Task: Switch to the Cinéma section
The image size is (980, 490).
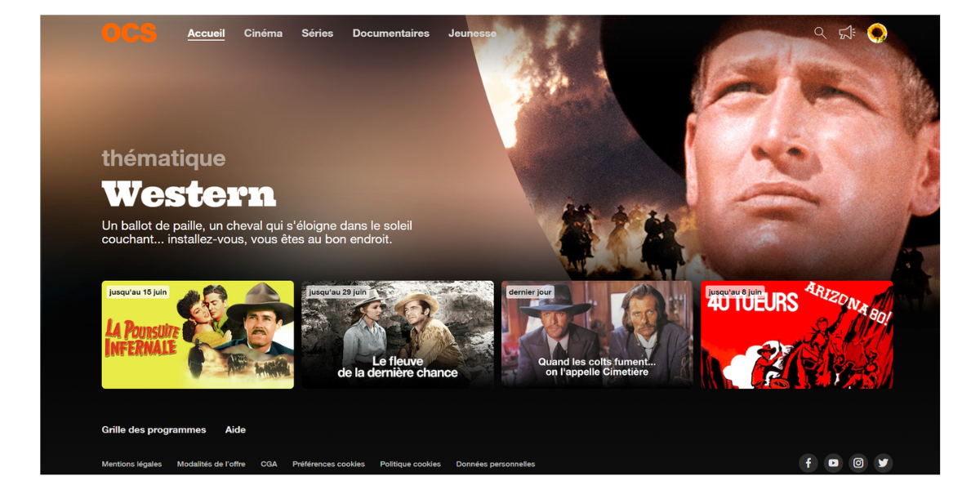Action: 263,33
